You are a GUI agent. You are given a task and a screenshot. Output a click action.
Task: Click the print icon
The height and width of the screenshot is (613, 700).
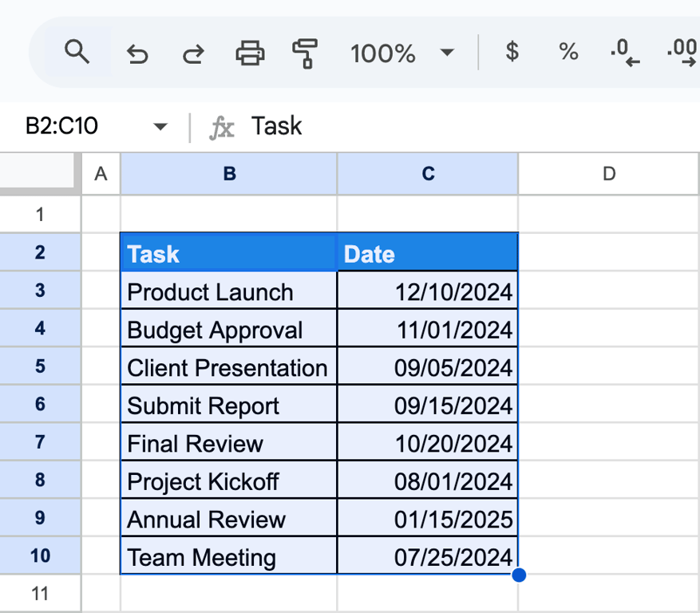[x=250, y=53]
